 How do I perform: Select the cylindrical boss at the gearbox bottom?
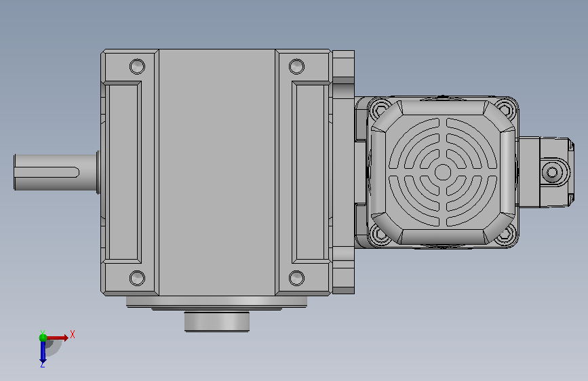click(217, 322)
